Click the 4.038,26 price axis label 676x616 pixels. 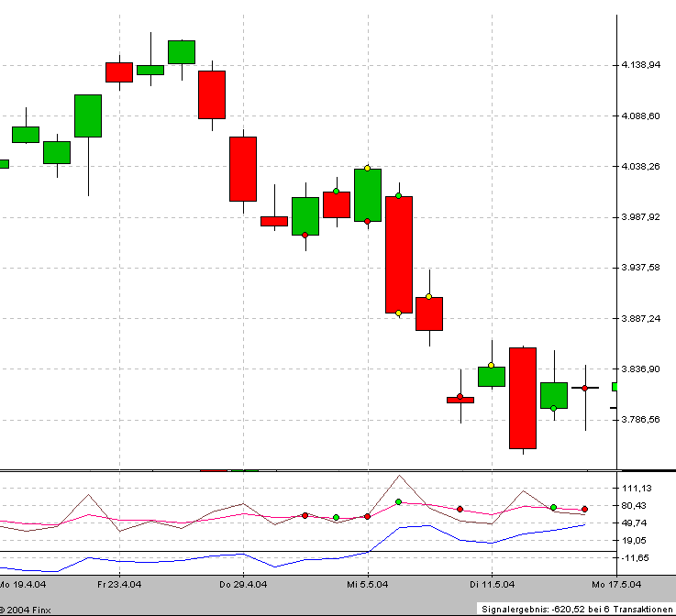[x=640, y=166]
